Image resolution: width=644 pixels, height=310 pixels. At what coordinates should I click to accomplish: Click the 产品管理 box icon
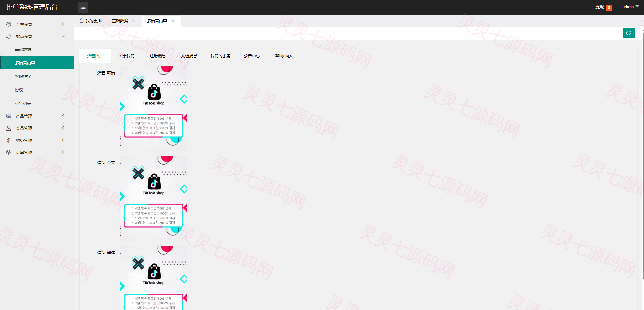tap(9, 116)
